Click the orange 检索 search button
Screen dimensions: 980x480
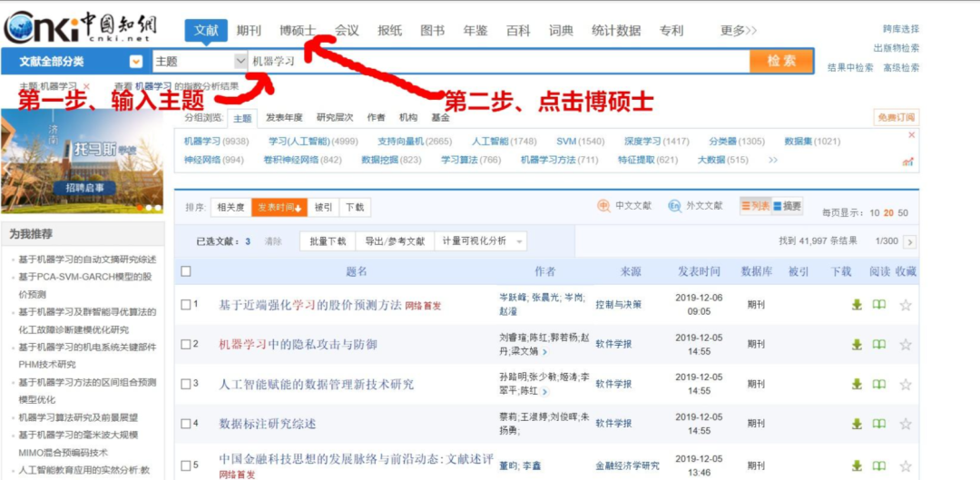point(782,62)
